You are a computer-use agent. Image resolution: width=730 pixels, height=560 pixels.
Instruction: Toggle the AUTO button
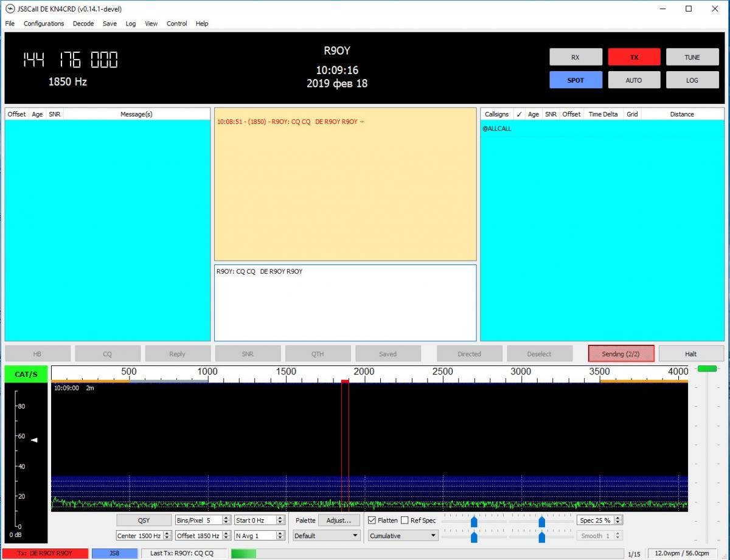pos(634,80)
